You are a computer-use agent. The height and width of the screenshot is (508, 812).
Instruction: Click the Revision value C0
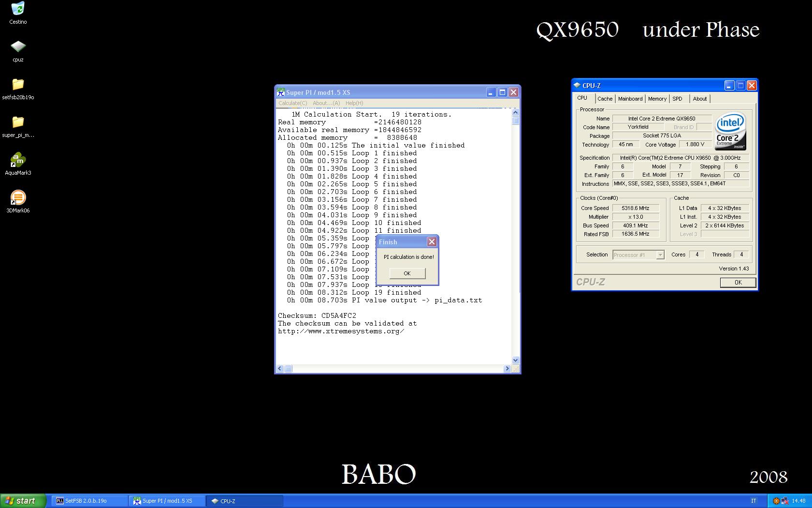point(737,175)
